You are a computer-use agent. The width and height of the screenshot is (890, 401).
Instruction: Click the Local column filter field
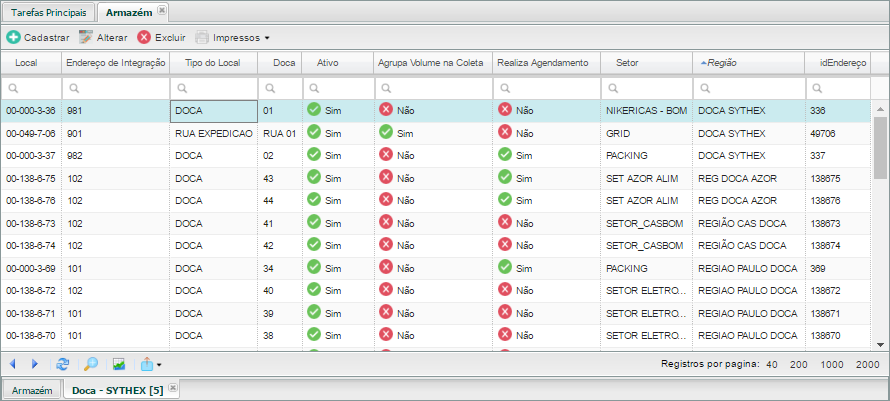click(31, 88)
